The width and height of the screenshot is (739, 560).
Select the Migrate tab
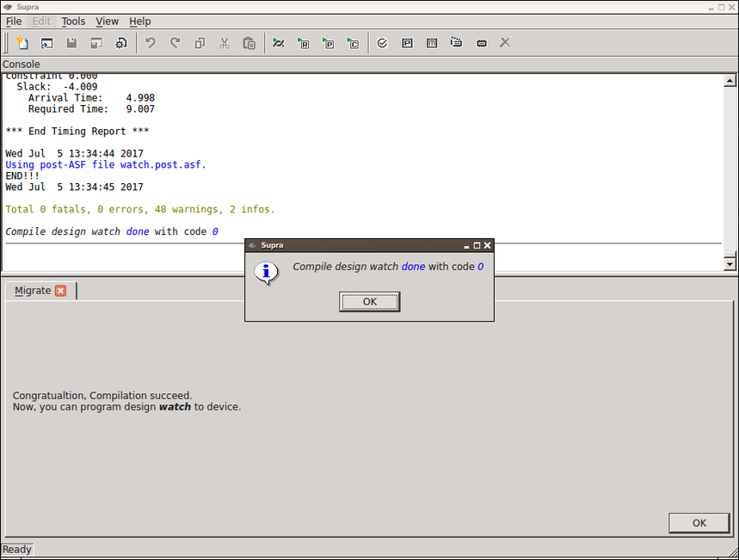click(33, 291)
